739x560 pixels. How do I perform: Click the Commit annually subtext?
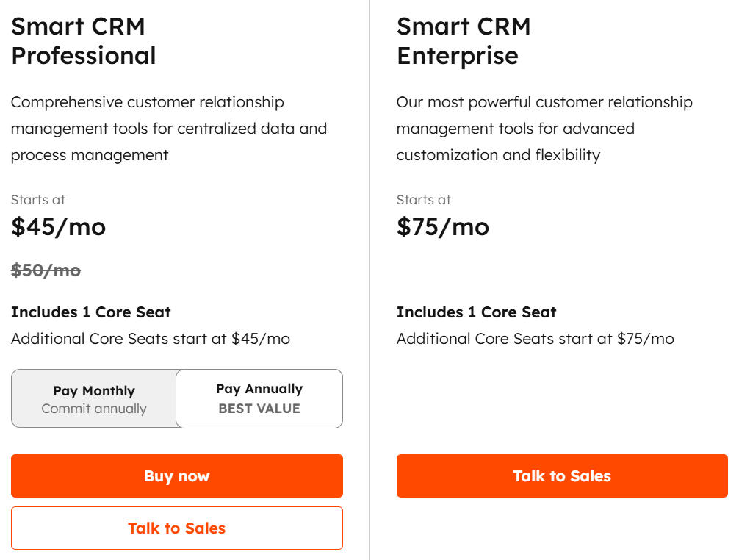[x=94, y=409]
